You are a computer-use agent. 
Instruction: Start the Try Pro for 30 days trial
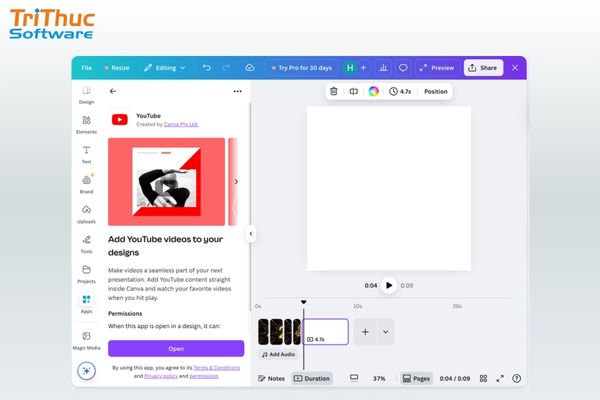pos(301,68)
